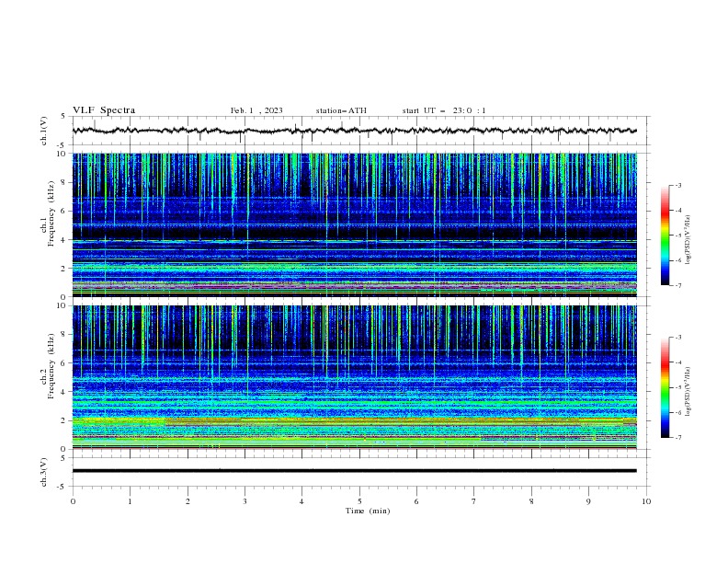
Task: Click the ch.3 flat voltage trace
Action: pos(354,471)
